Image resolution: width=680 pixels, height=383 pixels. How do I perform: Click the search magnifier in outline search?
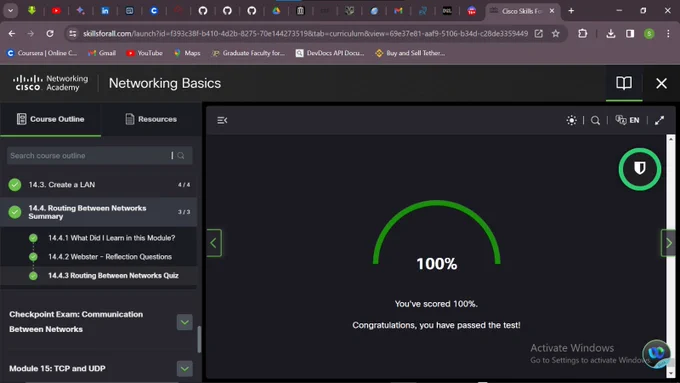point(181,155)
